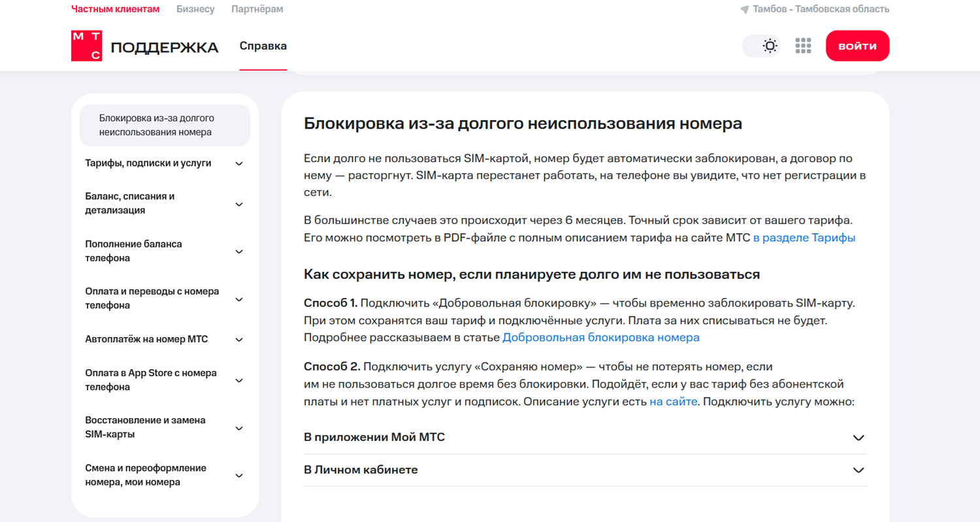The width and height of the screenshot is (980, 522).
Task: Click the red Войти button
Action: (x=857, y=46)
